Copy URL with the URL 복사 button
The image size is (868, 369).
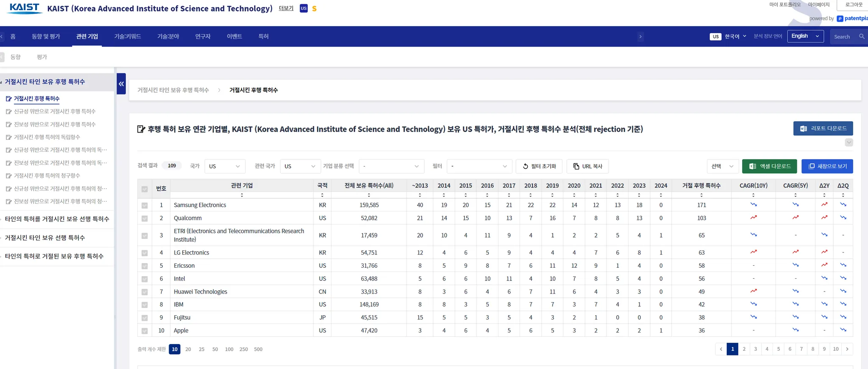(x=587, y=166)
